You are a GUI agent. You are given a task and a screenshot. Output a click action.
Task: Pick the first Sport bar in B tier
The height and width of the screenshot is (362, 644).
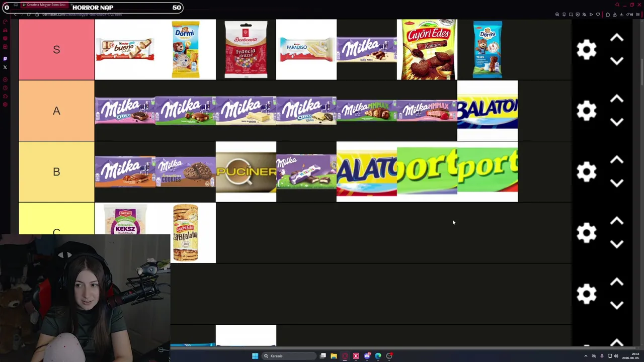427,171
